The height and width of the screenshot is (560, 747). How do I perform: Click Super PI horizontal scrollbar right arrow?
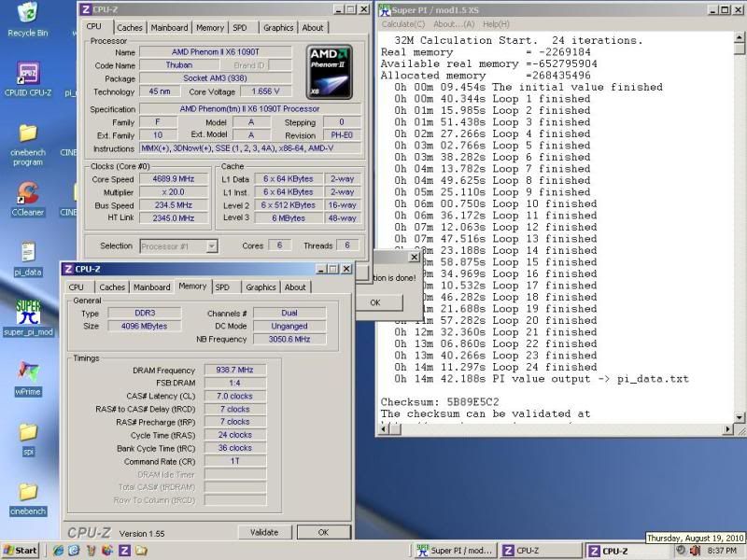pos(727,429)
